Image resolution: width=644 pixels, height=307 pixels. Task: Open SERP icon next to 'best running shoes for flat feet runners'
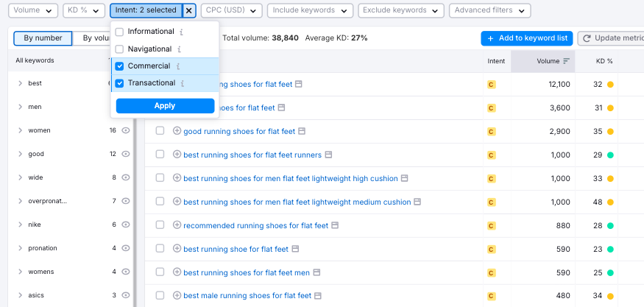pos(328,155)
